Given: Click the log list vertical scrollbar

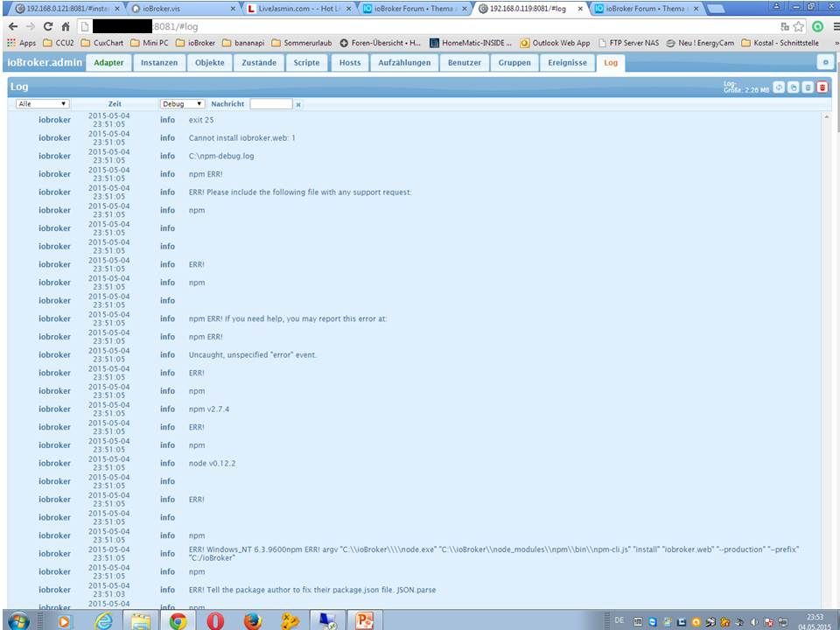Looking at the screenshot, I should click(827, 359).
